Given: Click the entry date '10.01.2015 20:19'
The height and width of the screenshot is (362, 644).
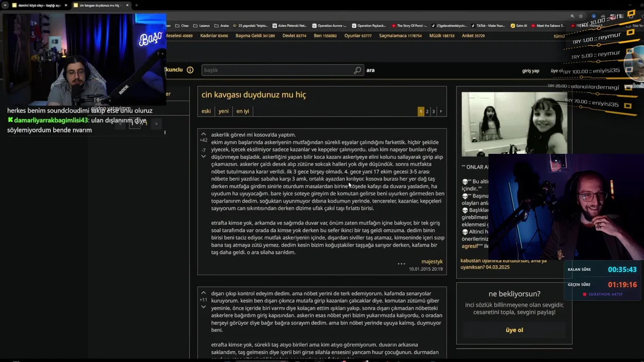Looking at the screenshot, I should coord(426,269).
